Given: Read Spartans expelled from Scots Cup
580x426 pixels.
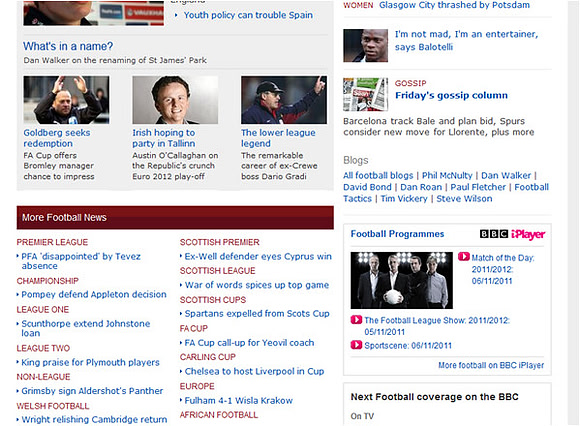Looking at the screenshot, I should (x=257, y=314).
